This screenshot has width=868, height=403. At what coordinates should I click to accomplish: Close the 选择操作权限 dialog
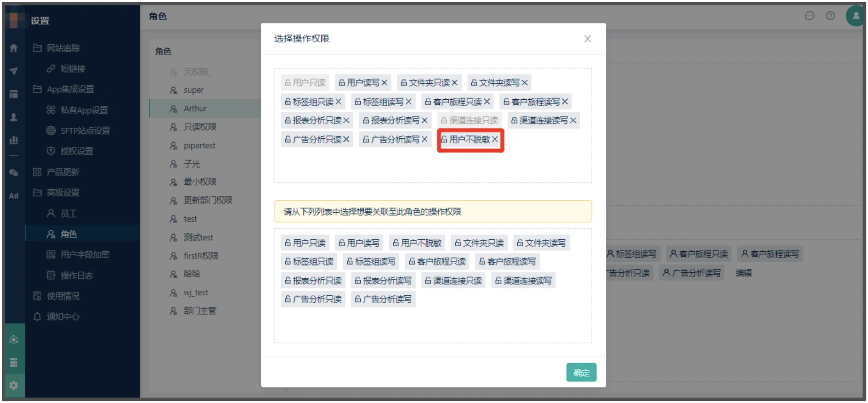coord(587,39)
